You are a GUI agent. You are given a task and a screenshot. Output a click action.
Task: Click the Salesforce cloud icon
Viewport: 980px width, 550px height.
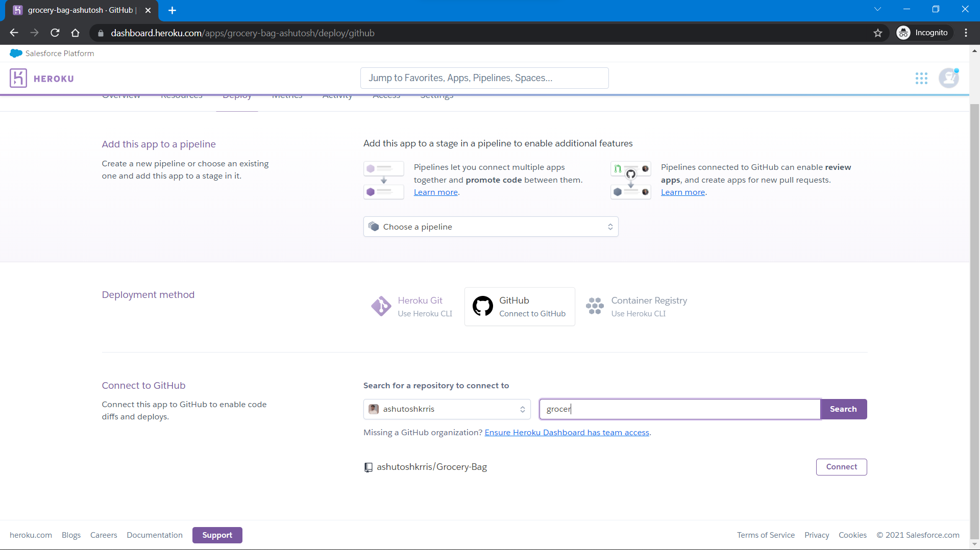(x=16, y=53)
